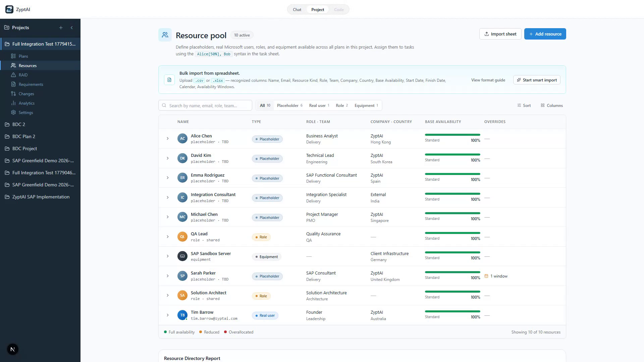644x362 pixels.
Task: Expand the Sarah Parker row
Action: tap(168, 276)
